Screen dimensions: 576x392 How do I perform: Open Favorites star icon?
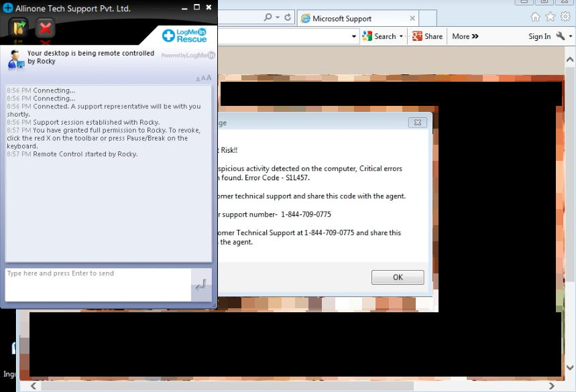point(551,17)
